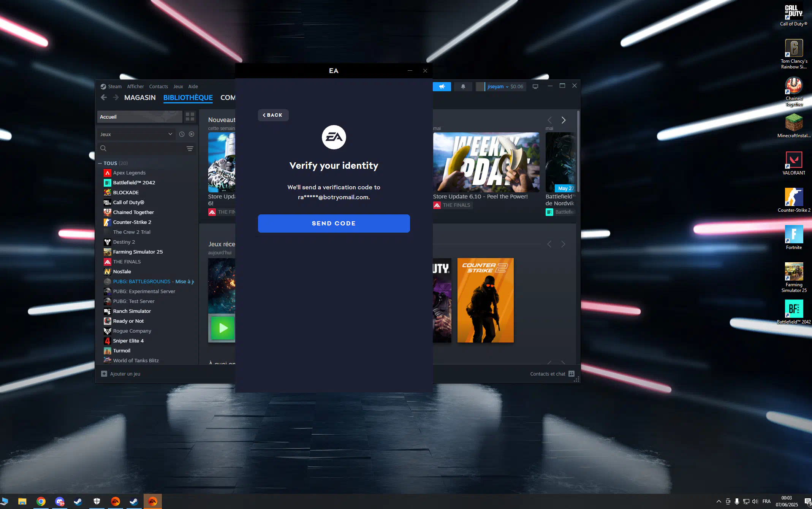Open Contacts et chat panel

552,374
